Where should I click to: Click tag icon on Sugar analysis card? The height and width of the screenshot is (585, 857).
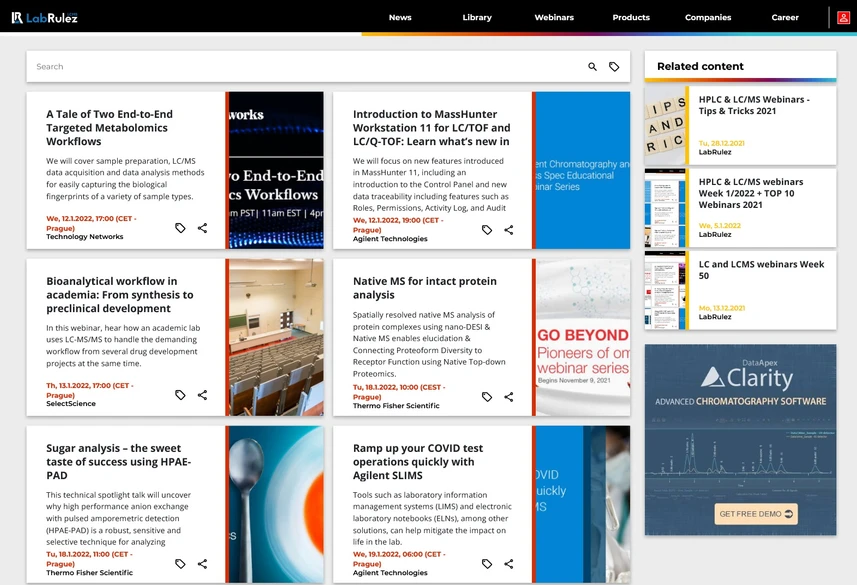tap(180, 564)
